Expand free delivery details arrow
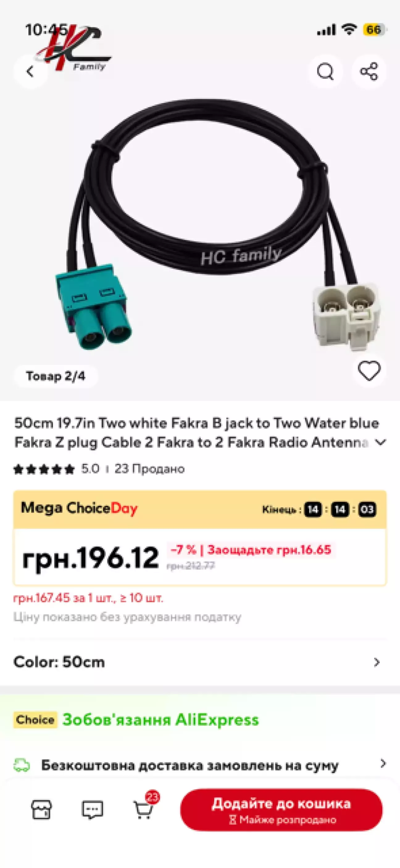The width and height of the screenshot is (400, 868). [383, 763]
